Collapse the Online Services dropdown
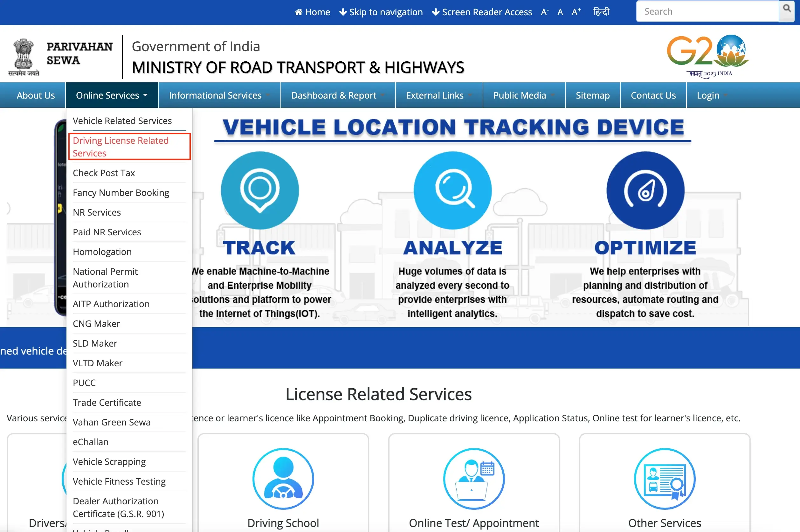800x532 pixels. point(112,95)
